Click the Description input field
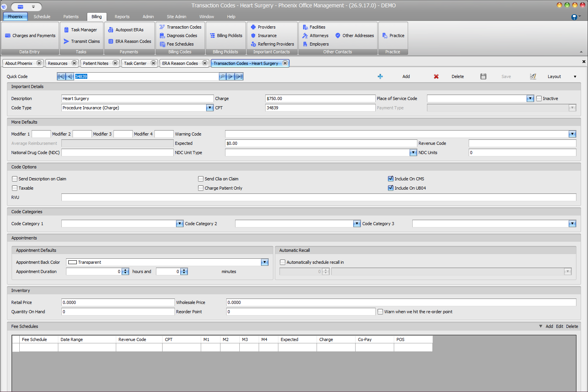 137,98
